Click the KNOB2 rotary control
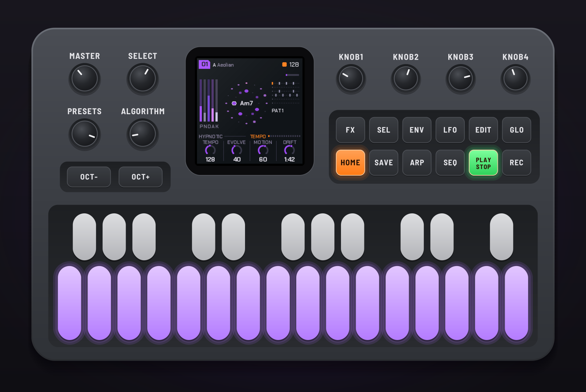 click(x=405, y=78)
